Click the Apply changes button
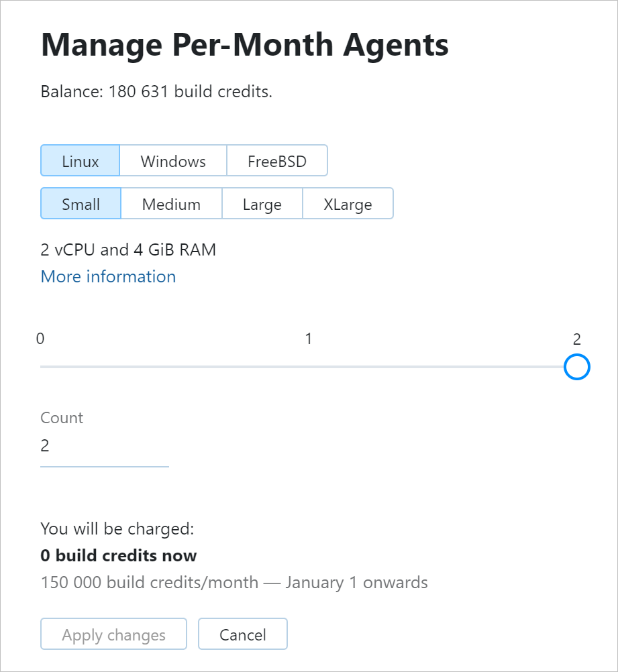The width and height of the screenshot is (618, 672). click(113, 634)
